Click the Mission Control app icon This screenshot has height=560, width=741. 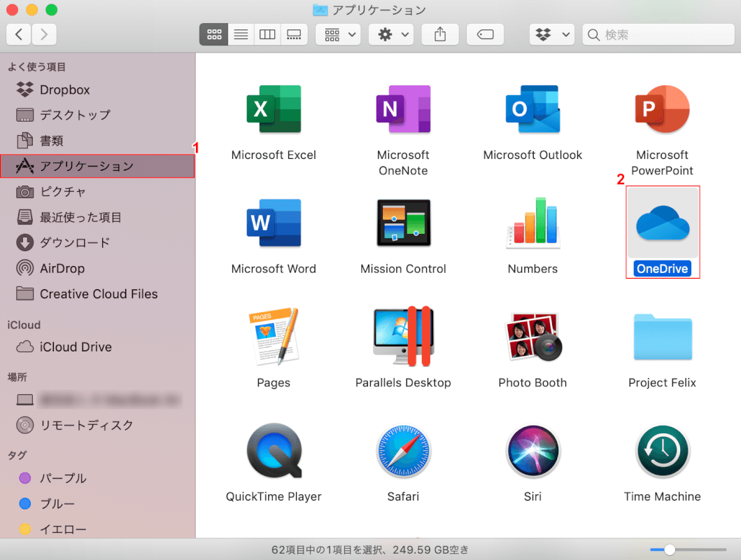coord(403,223)
